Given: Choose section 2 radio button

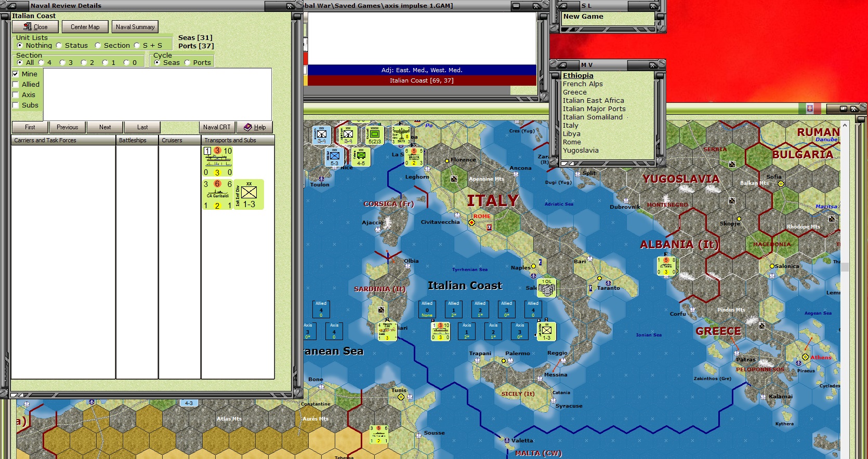Looking at the screenshot, I should [x=84, y=63].
